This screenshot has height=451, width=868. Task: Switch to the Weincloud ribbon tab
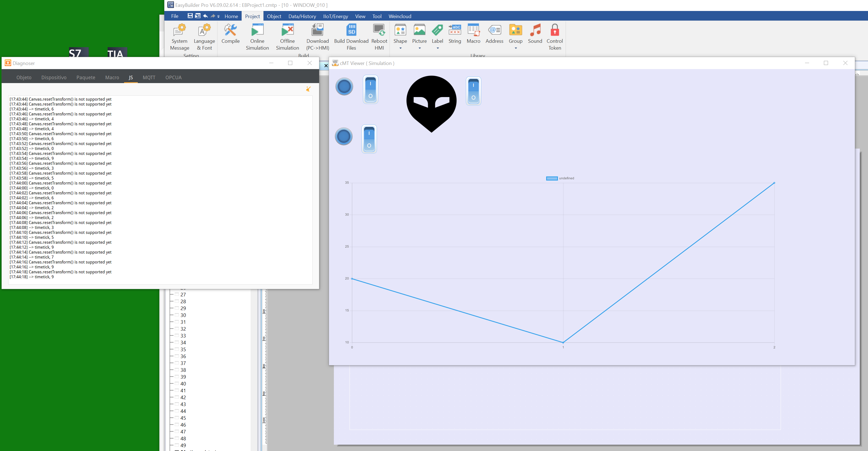coord(400,16)
